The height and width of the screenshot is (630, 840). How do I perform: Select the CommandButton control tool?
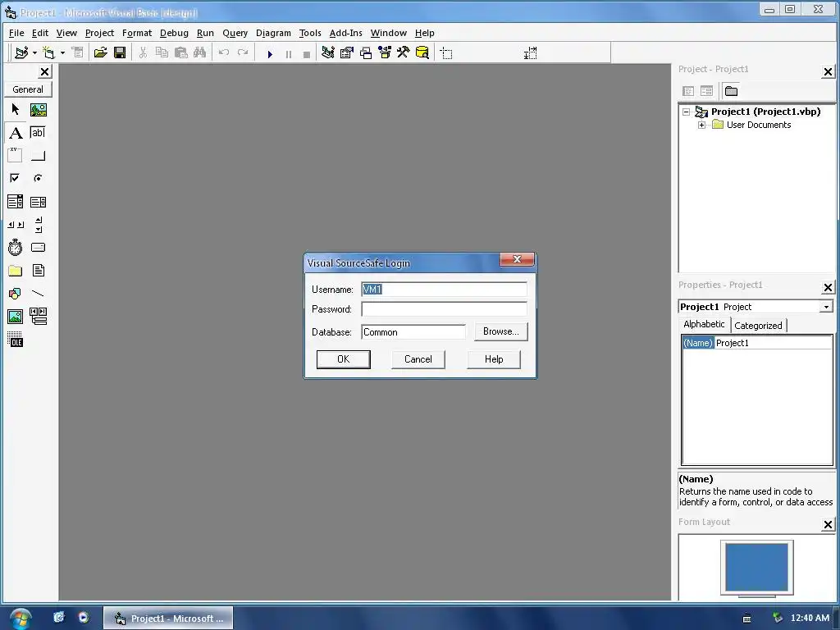38,155
